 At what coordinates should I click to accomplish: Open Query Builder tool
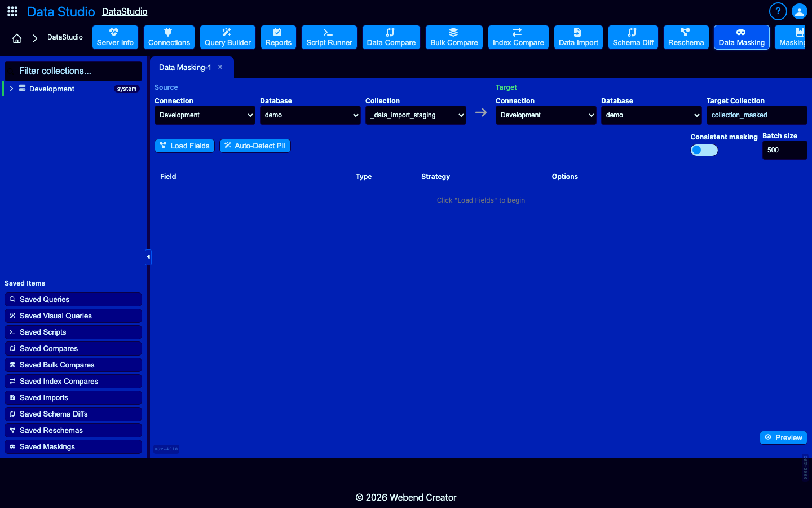(228, 37)
